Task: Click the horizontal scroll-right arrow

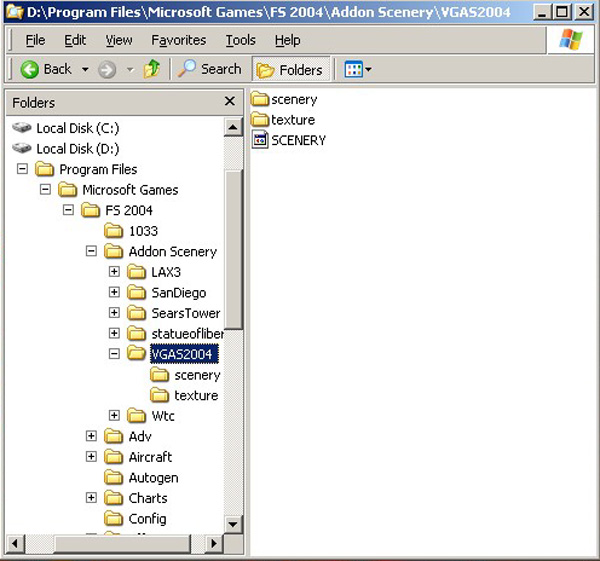Action: pyautogui.click(x=214, y=543)
